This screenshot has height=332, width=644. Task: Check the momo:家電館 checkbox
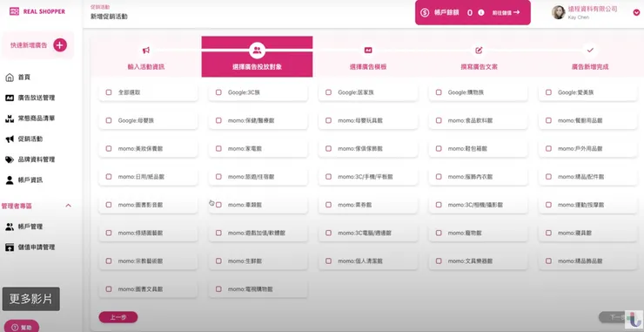(218, 148)
